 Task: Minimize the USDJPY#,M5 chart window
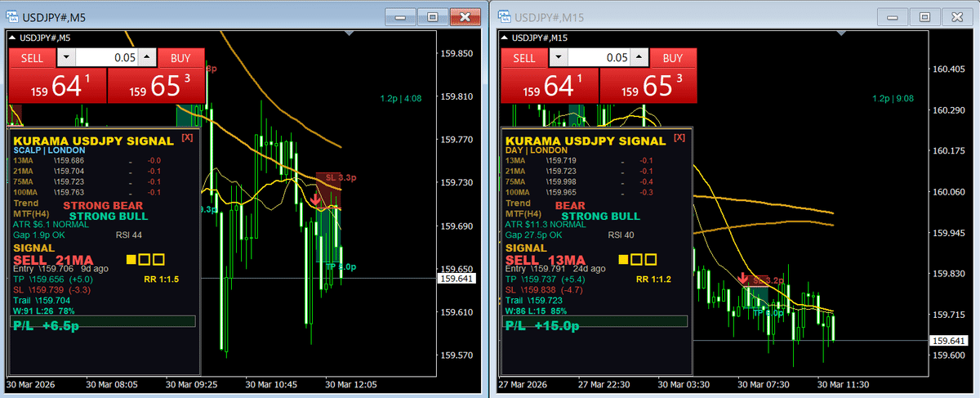click(401, 16)
